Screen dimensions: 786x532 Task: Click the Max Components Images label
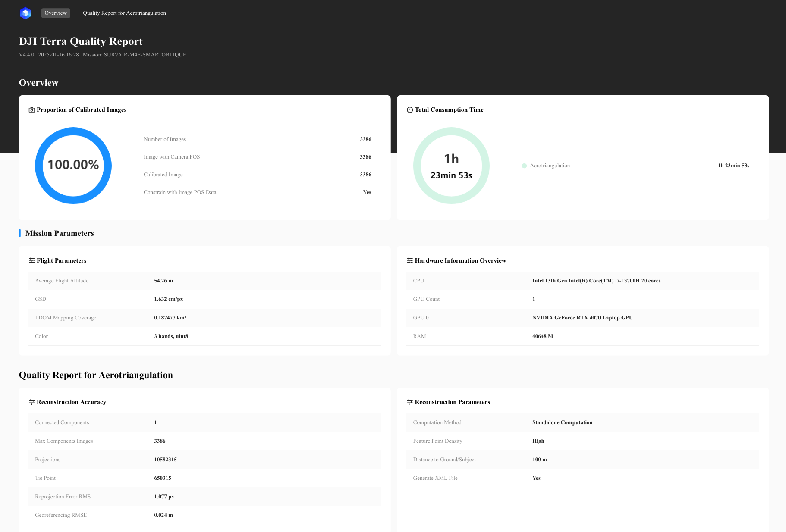64,441
